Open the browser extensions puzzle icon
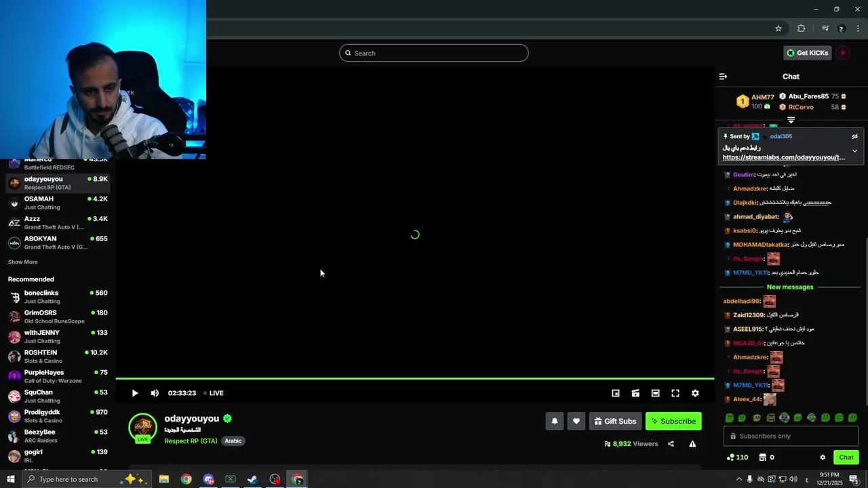This screenshot has height=488, width=868. tap(801, 28)
